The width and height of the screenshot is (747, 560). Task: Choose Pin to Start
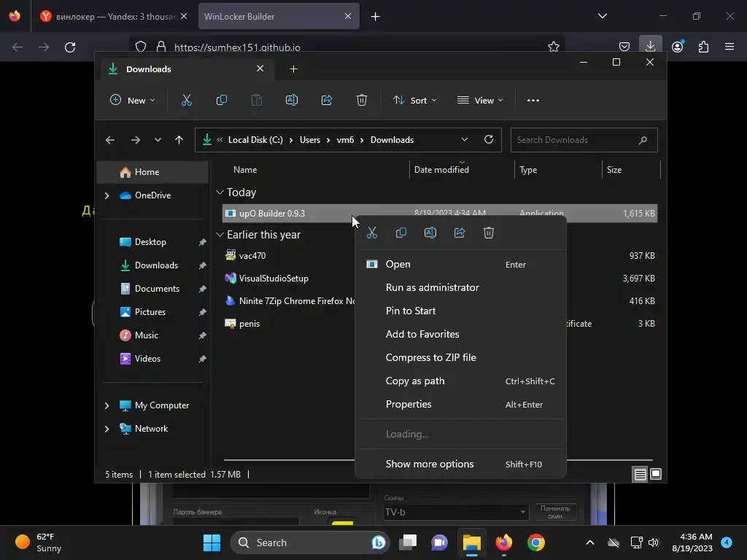pyautogui.click(x=461, y=311)
